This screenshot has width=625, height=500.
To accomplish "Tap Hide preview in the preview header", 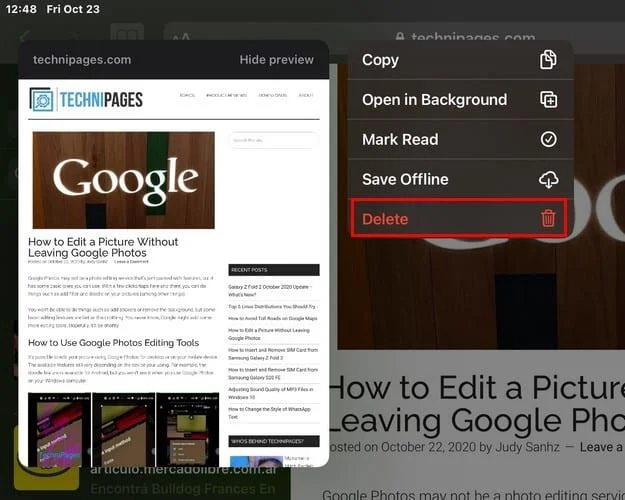I will pos(276,60).
